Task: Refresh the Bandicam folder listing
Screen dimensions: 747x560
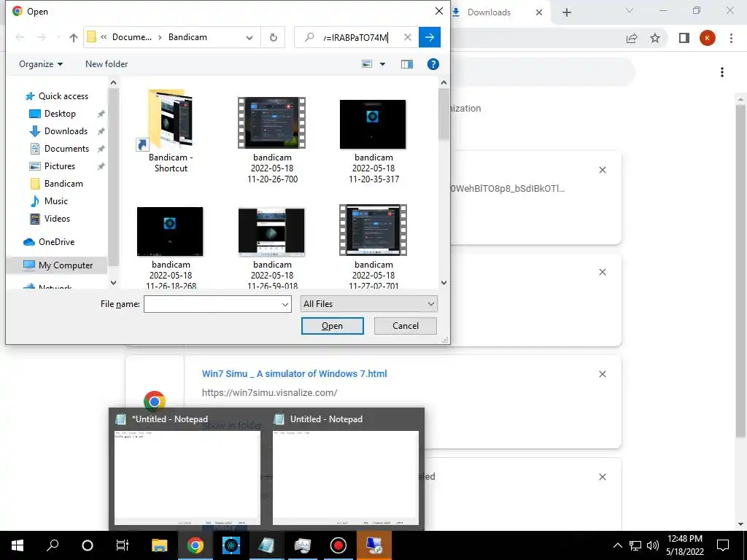Action: point(274,37)
